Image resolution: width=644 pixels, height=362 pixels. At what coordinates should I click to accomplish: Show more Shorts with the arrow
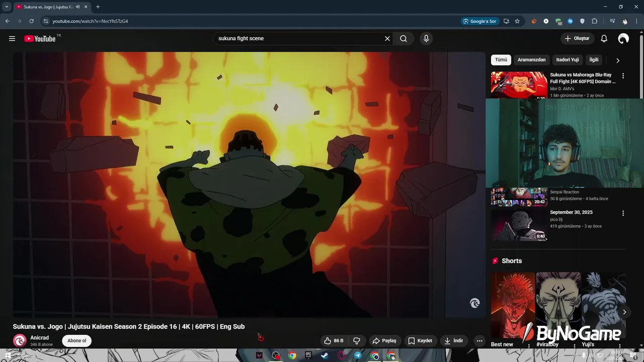coord(624,312)
